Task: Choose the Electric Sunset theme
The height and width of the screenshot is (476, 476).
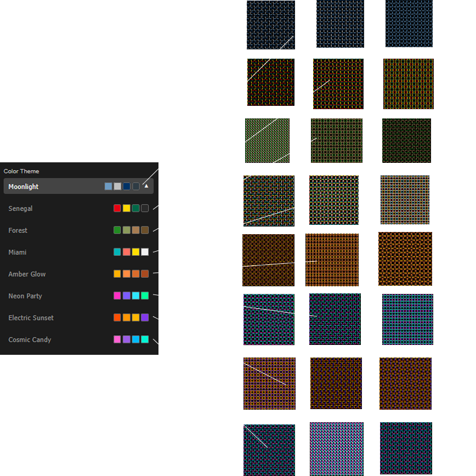Action: 31,318
